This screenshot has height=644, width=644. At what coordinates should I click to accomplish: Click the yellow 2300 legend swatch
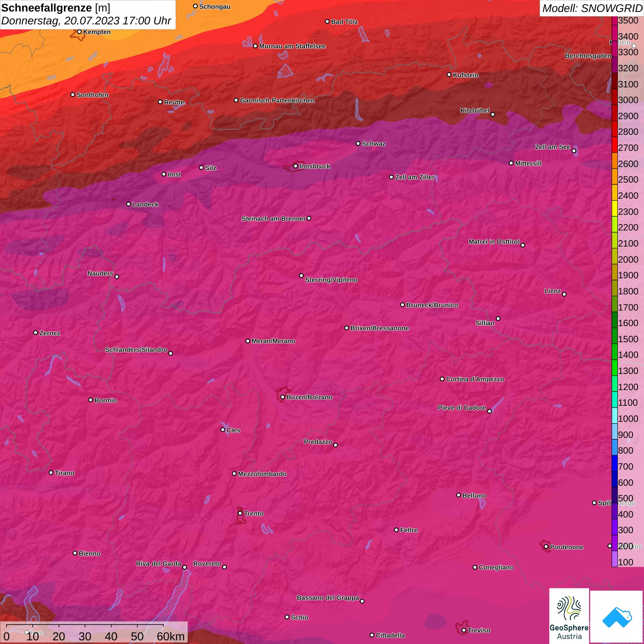click(x=615, y=212)
